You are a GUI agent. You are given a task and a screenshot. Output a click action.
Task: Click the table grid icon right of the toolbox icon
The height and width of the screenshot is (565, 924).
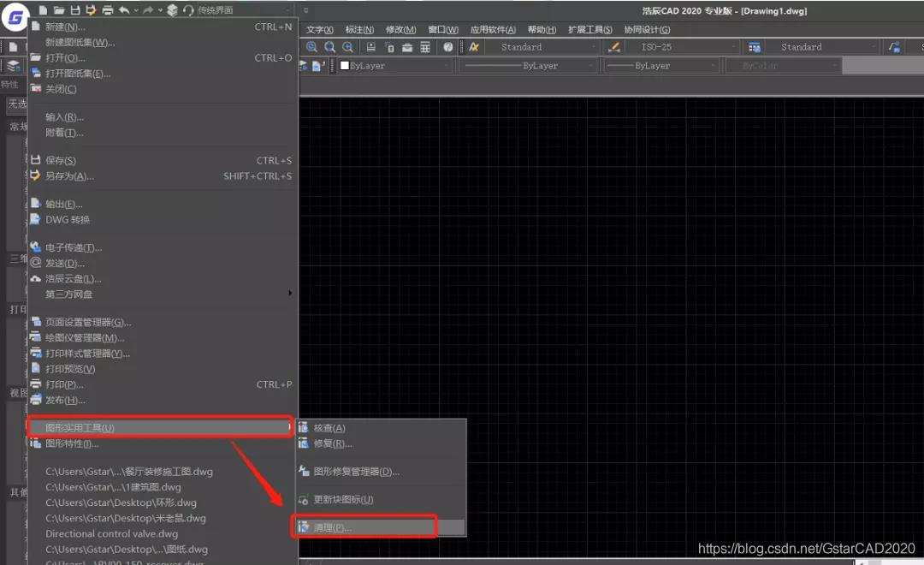pos(425,47)
